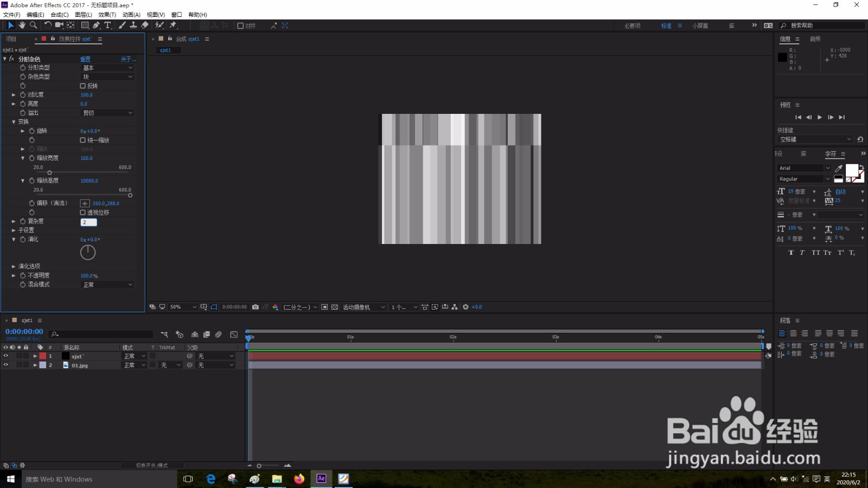Viewport: 868px width, 488px height.
Task: Adjust the 缩放宽度 scale width slider
Action: point(49,173)
